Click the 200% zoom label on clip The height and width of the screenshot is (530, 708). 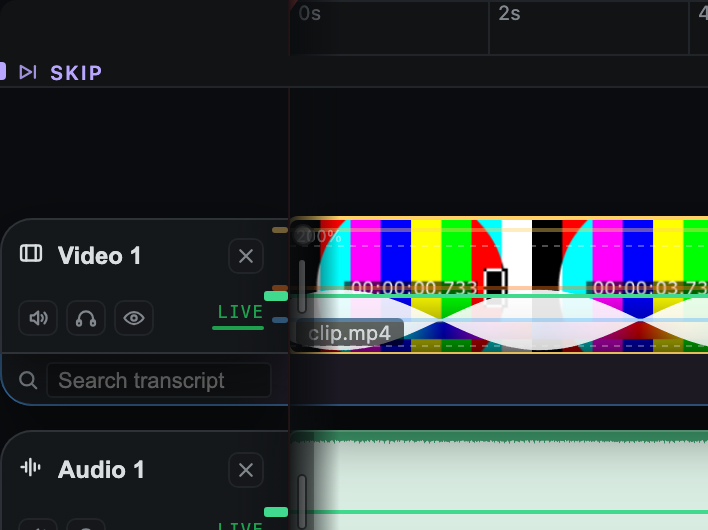(x=319, y=236)
